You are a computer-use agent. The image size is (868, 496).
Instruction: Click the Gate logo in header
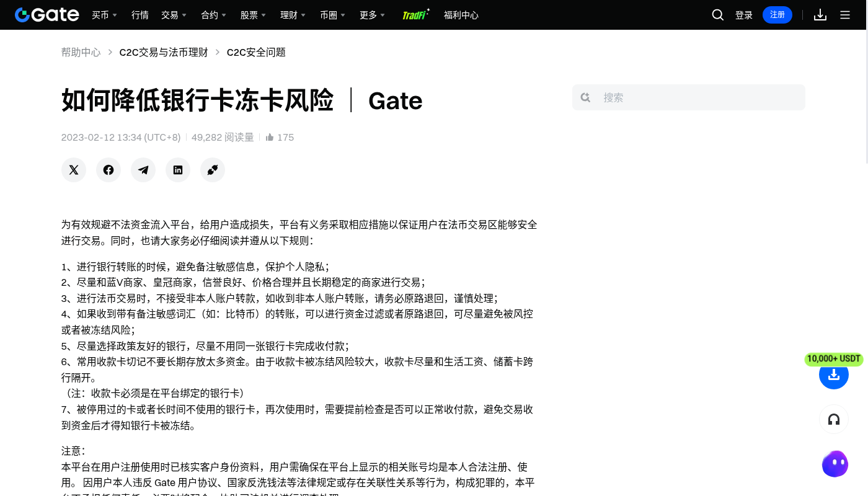tap(47, 15)
